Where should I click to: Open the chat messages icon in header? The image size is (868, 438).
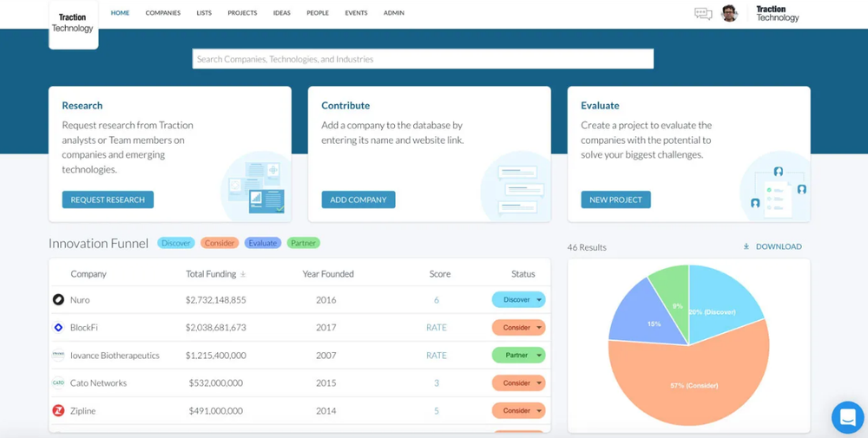tap(703, 13)
